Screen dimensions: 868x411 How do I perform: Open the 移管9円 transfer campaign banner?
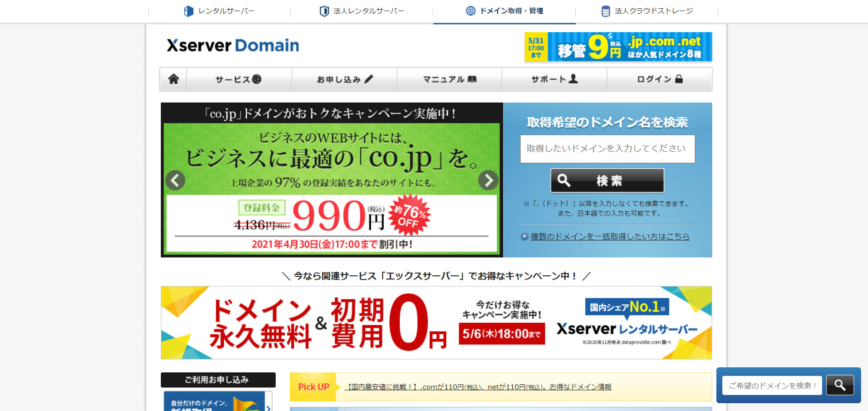tap(618, 47)
